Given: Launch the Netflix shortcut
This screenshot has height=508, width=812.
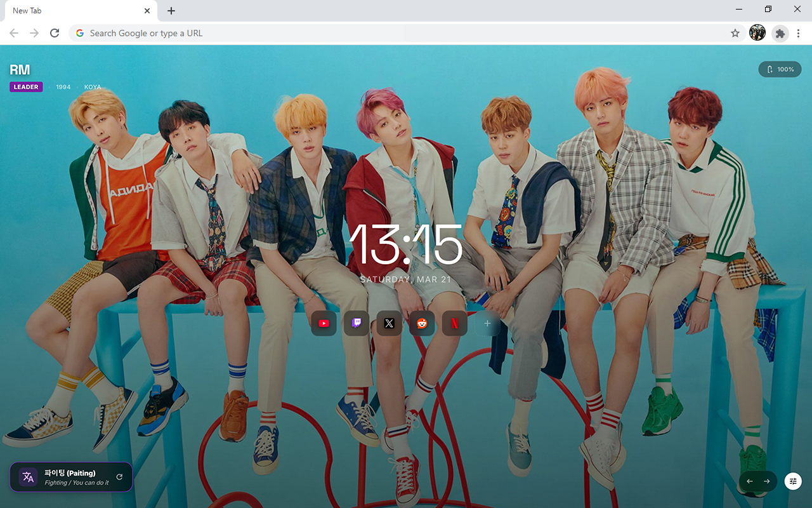Looking at the screenshot, I should pos(455,324).
